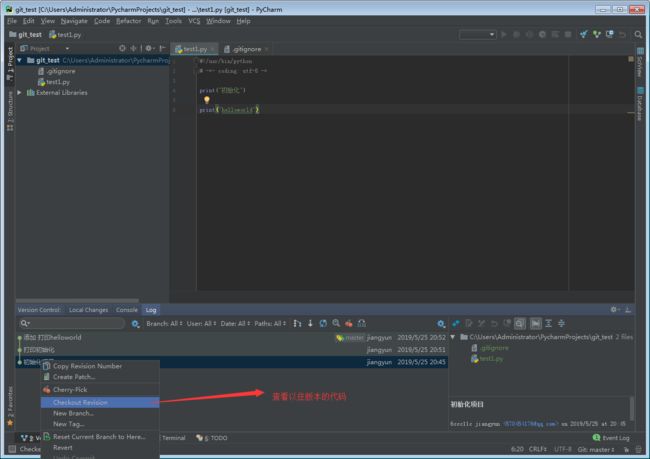
Task: Open the Branch: All filter
Action: (164, 323)
